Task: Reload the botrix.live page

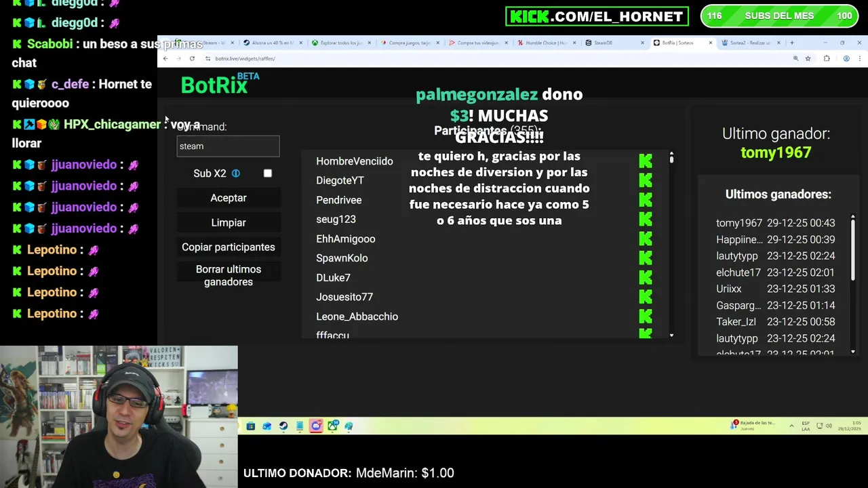Action: pos(192,59)
